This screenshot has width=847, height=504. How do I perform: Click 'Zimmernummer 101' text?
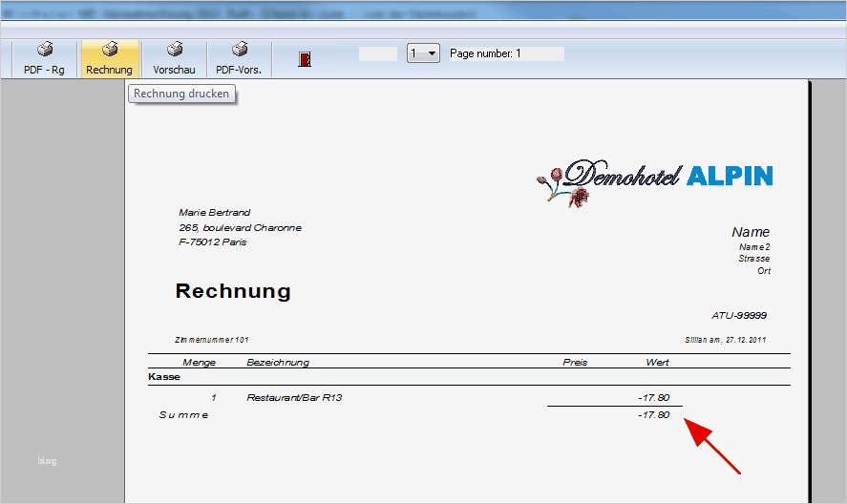[211, 340]
